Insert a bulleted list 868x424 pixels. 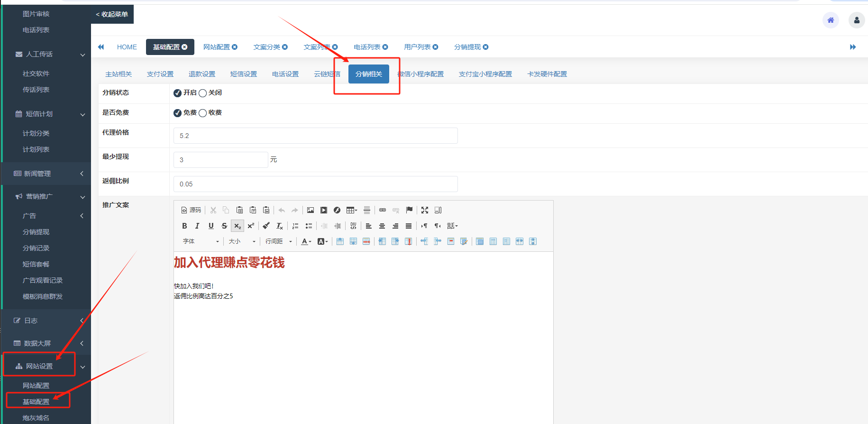pyautogui.click(x=309, y=226)
